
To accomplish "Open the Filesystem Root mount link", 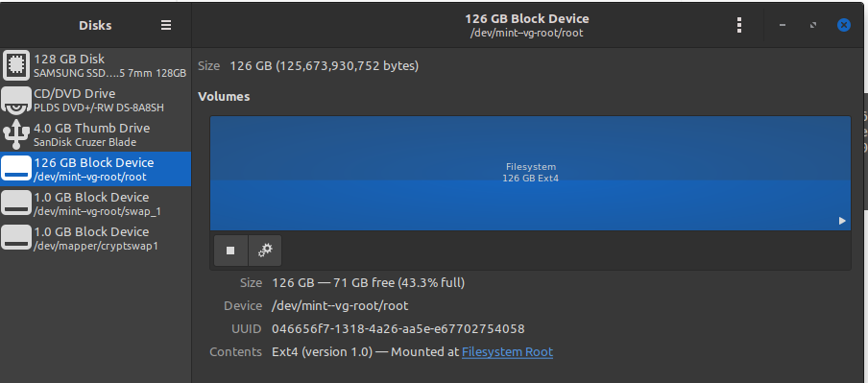I will pyautogui.click(x=507, y=352).
